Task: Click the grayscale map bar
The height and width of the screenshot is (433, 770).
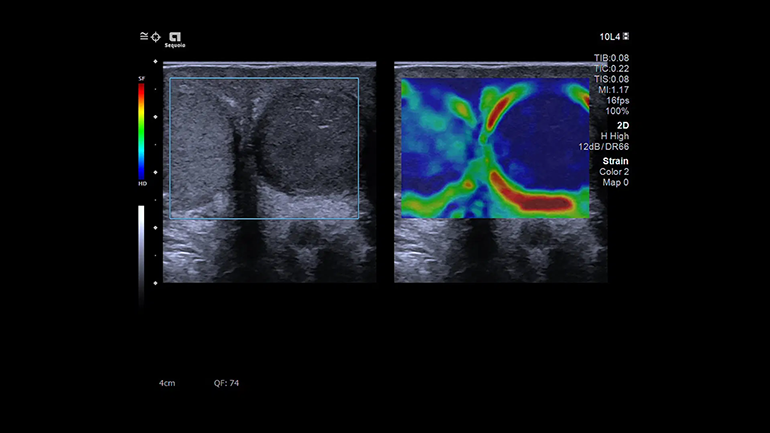Action: point(142,243)
